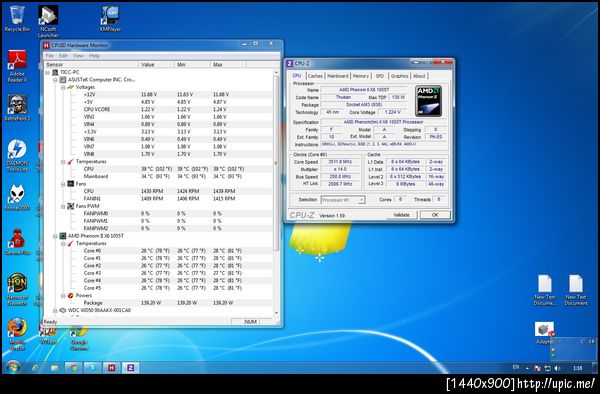Click the Fans PWM icon in HWMonitor tree
Viewport: 600px width, 394px height.
click(x=70, y=206)
